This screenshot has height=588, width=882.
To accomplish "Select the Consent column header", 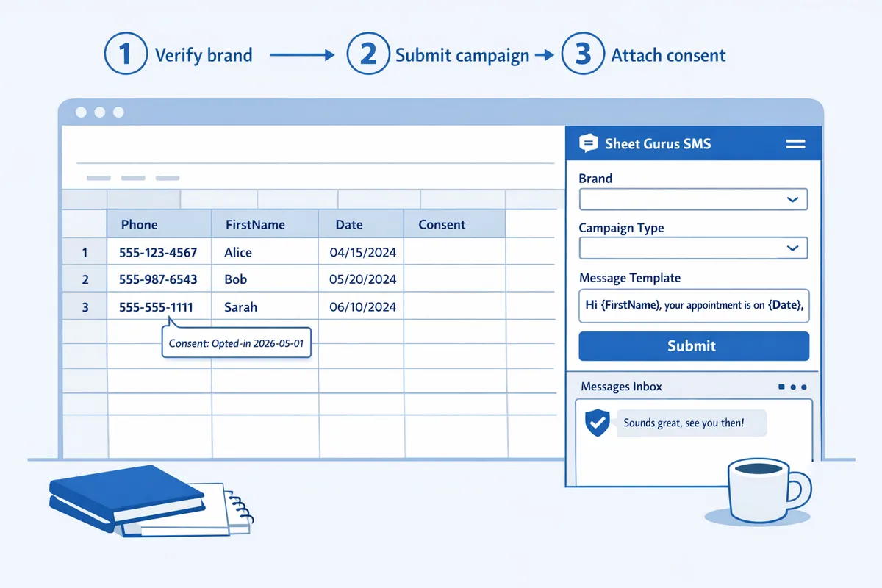I will [454, 224].
